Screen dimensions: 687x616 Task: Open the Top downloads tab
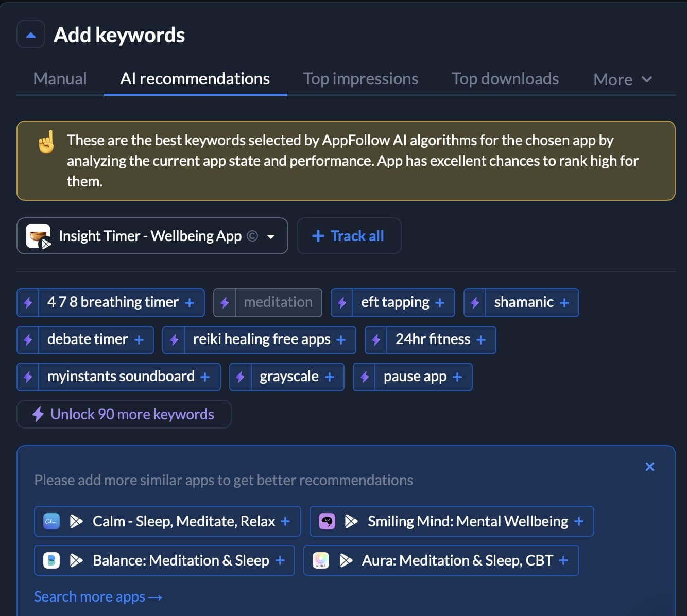[x=505, y=79]
